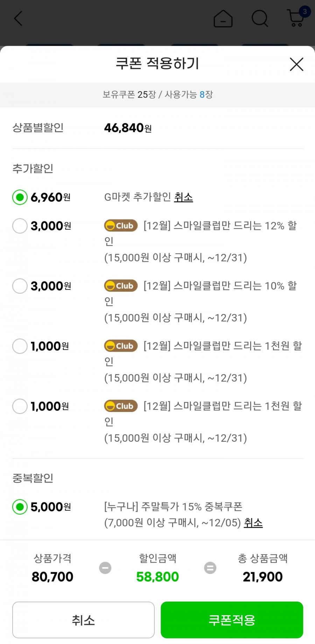The height and width of the screenshot is (644, 315).
Task: Click 취소 link next to G마켓 추가할인
Action: [x=183, y=197]
